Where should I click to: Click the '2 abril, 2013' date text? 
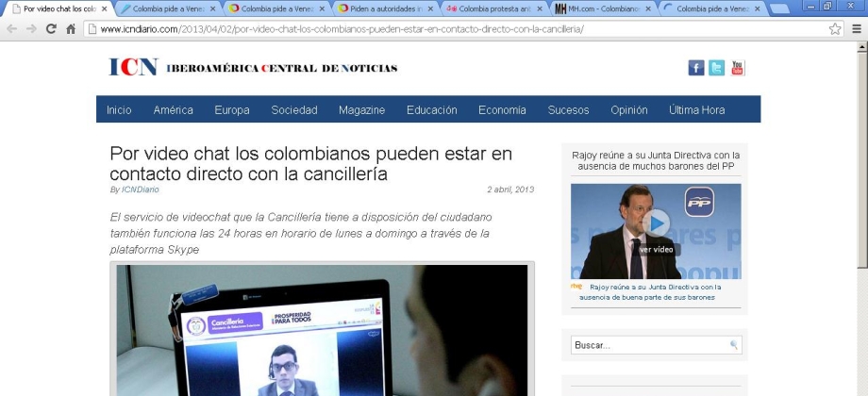pos(510,190)
